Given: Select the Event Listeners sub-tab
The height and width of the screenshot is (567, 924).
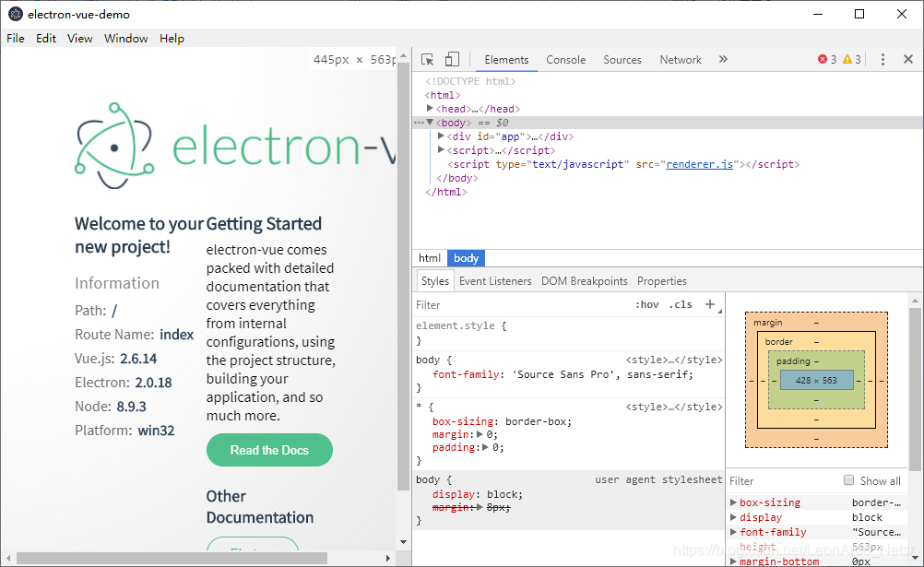Looking at the screenshot, I should [495, 281].
